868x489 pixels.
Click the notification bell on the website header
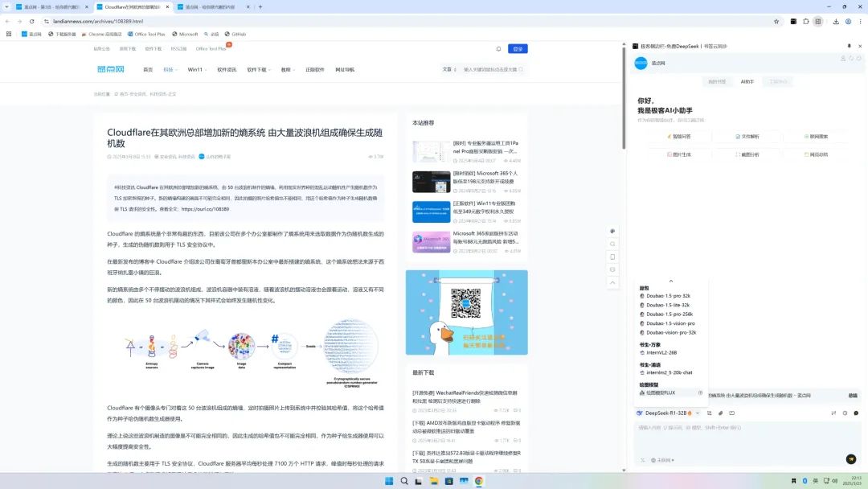click(498, 49)
